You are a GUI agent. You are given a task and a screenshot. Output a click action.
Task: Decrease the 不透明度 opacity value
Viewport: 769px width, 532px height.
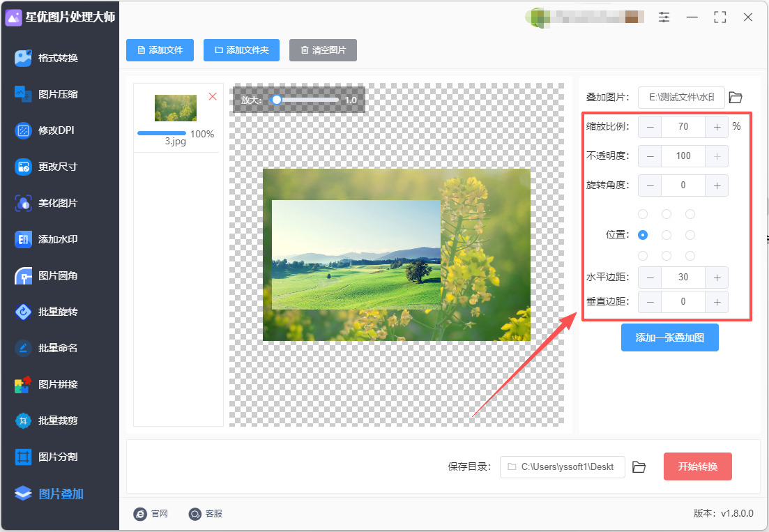point(650,156)
